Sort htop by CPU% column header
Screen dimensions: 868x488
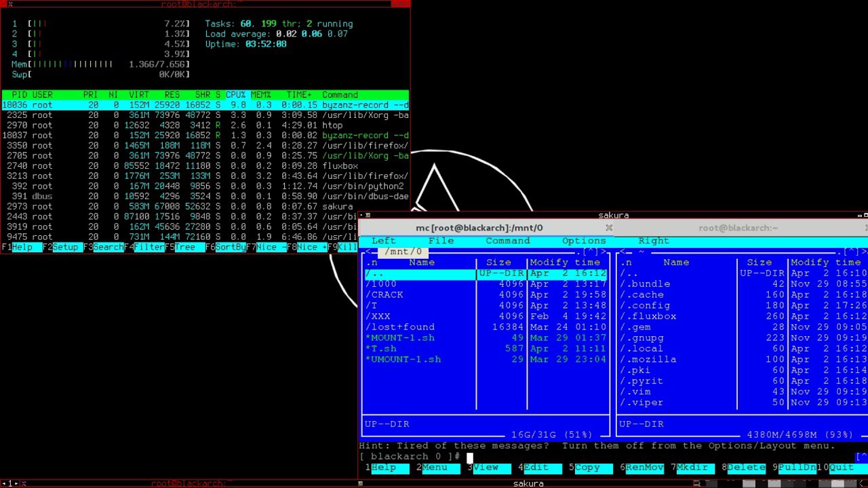(x=235, y=95)
